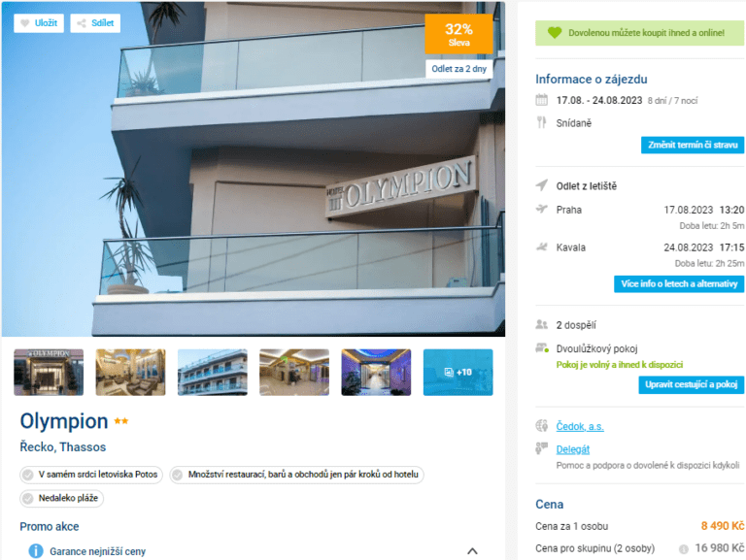Edit travellers via Upravit cestující a pokoj
This screenshot has width=746, height=560.
click(691, 384)
